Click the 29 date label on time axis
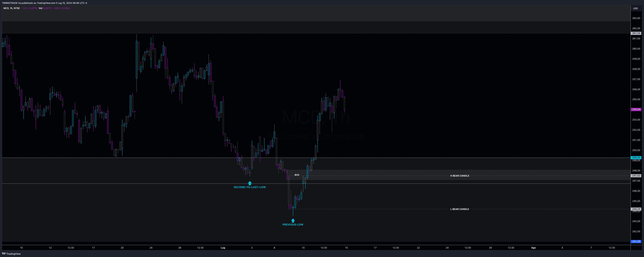Screen dimensions: 644x257 tap(490, 248)
